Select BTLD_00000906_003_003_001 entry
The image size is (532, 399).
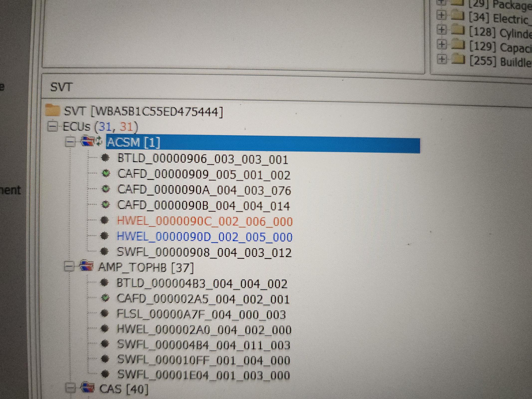pyautogui.click(x=203, y=159)
